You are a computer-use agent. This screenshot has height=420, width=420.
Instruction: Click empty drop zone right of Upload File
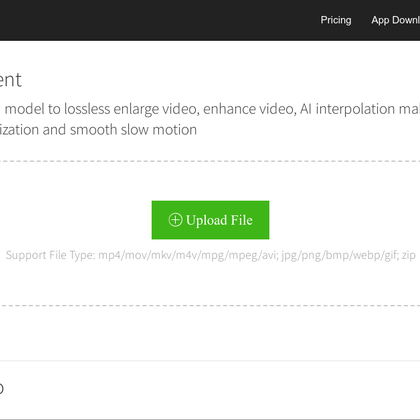345,220
